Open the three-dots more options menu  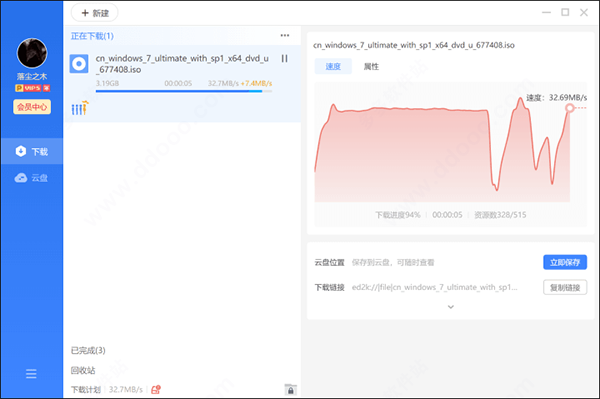[285, 36]
